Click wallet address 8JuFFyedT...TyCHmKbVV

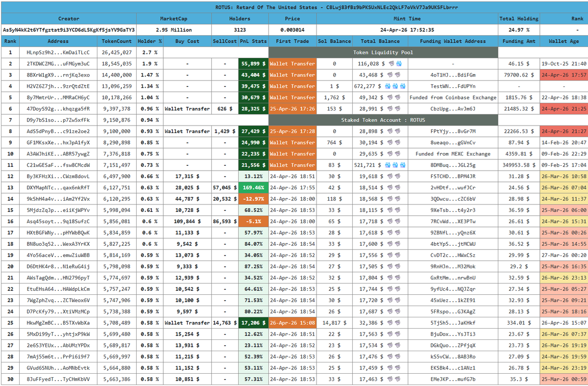tap(58, 380)
